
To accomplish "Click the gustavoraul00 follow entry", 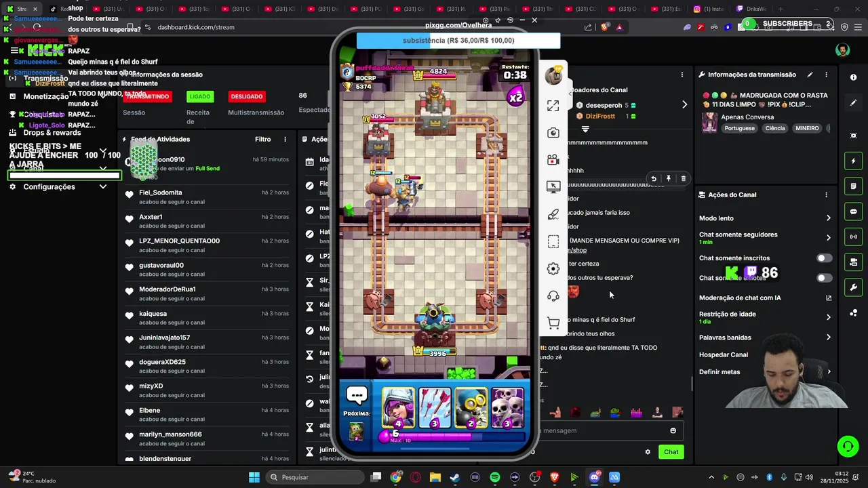I will (x=207, y=270).
